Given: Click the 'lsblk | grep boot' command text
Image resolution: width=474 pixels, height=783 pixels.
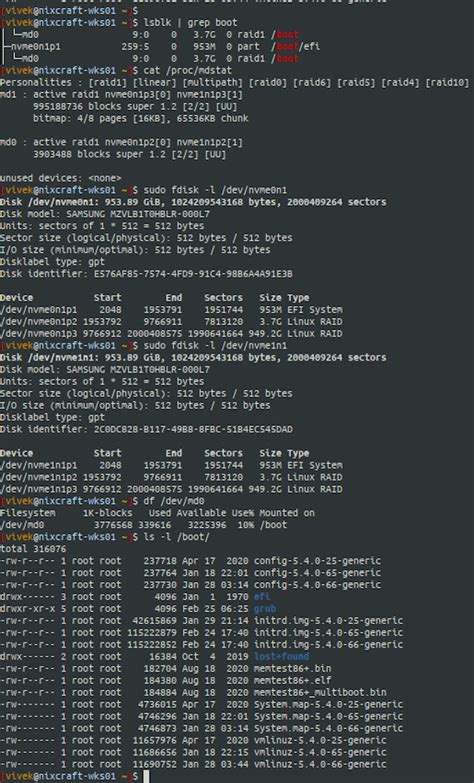Looking at the screenshot, I should pos(190,22).
